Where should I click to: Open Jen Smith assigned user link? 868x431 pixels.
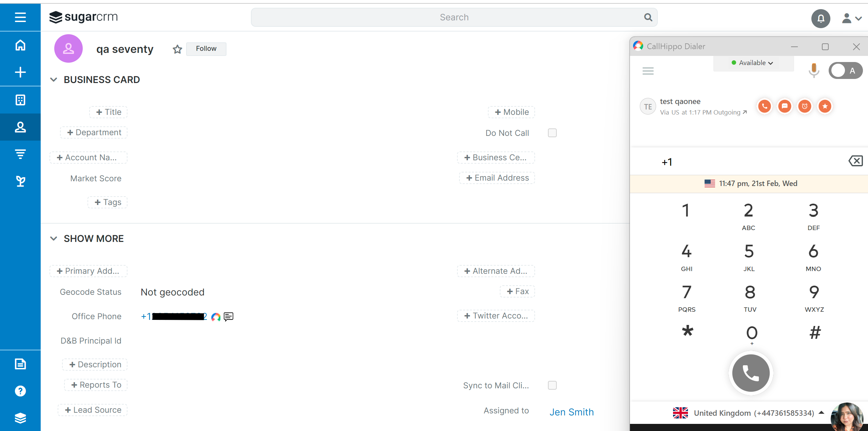(572, 412)
